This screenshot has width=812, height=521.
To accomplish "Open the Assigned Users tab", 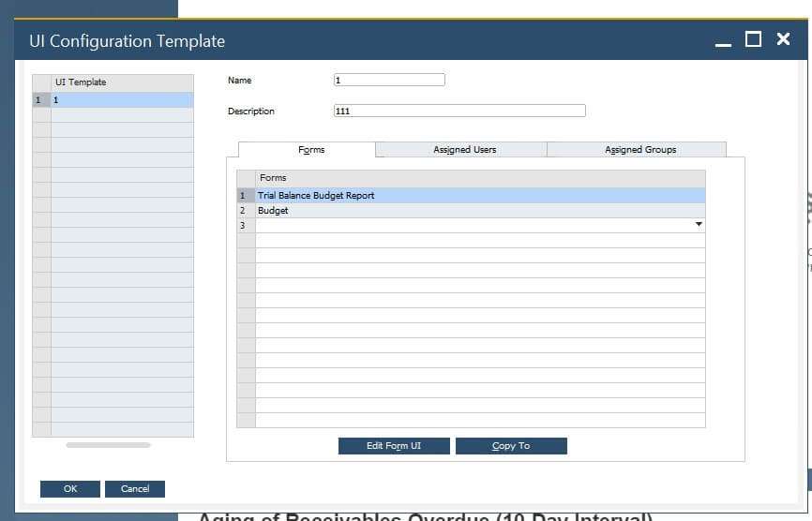I will point(461,150).
